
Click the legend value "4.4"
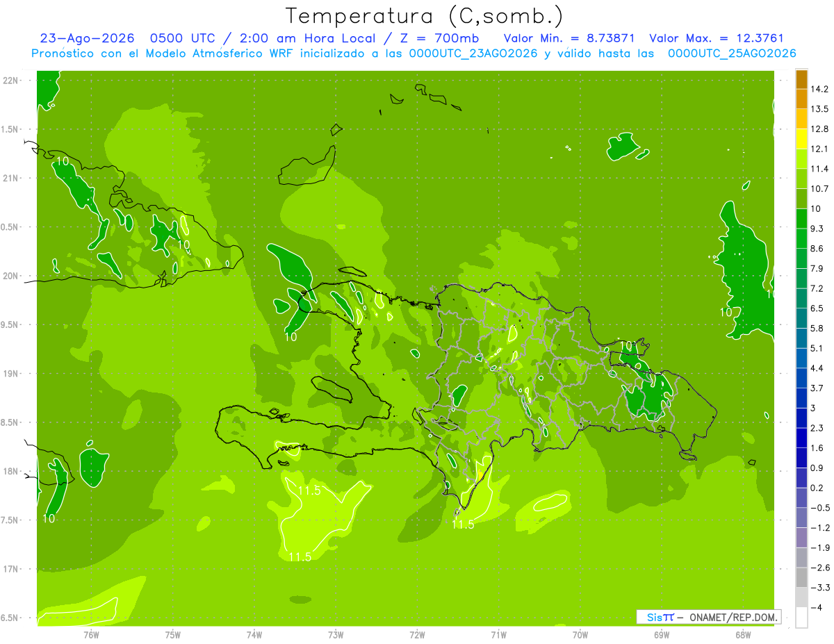point(818,368)
